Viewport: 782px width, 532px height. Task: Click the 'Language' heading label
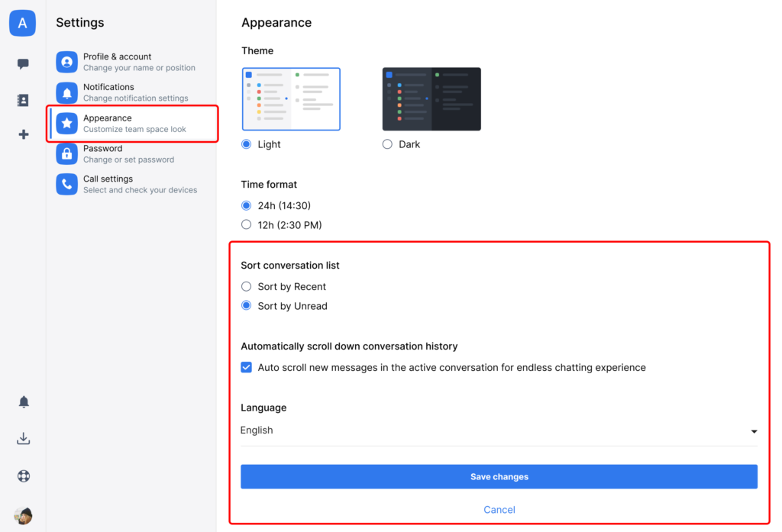tap(263, 408)
